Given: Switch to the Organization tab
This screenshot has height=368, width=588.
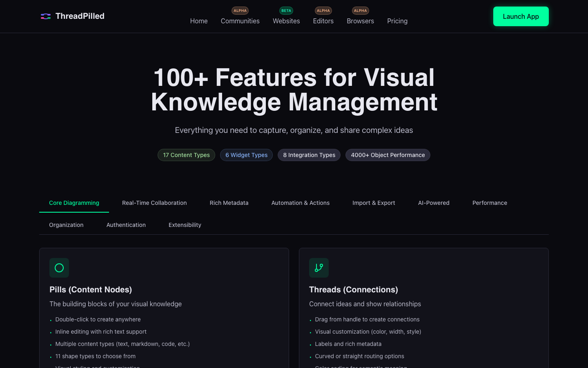Looking at the screenshot, I should click(x=66, y=225).
